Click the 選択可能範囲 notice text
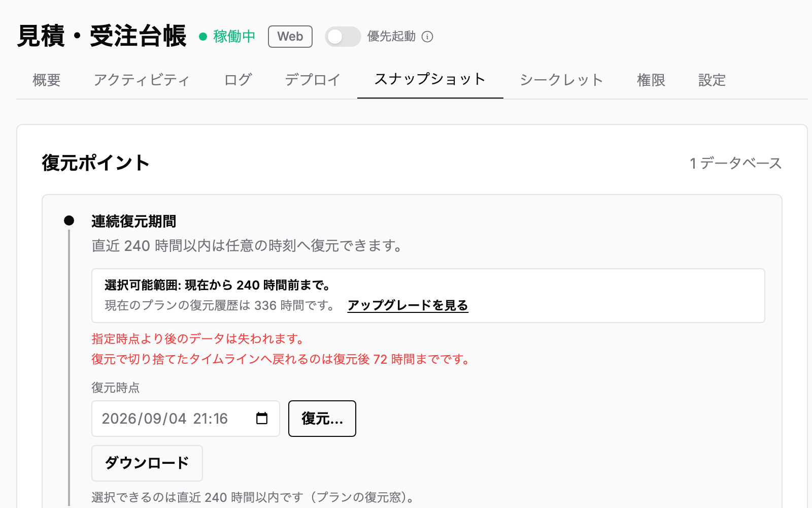The height and width of the screenshot is (508, 812). [218, 285]
